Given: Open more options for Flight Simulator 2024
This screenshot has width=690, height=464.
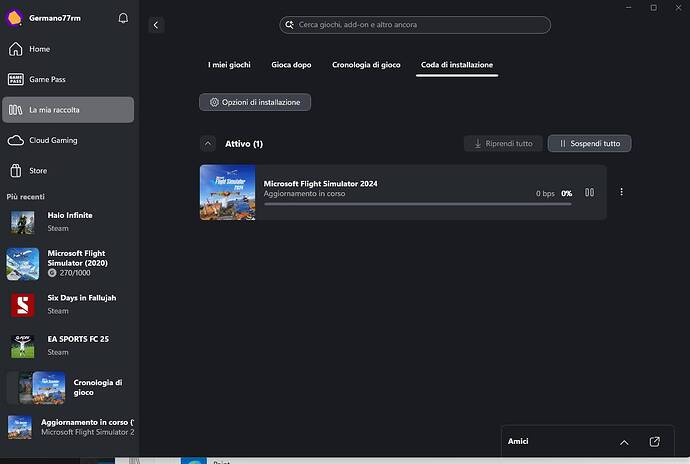Looking at the screenshot, I should click(621, 193).
